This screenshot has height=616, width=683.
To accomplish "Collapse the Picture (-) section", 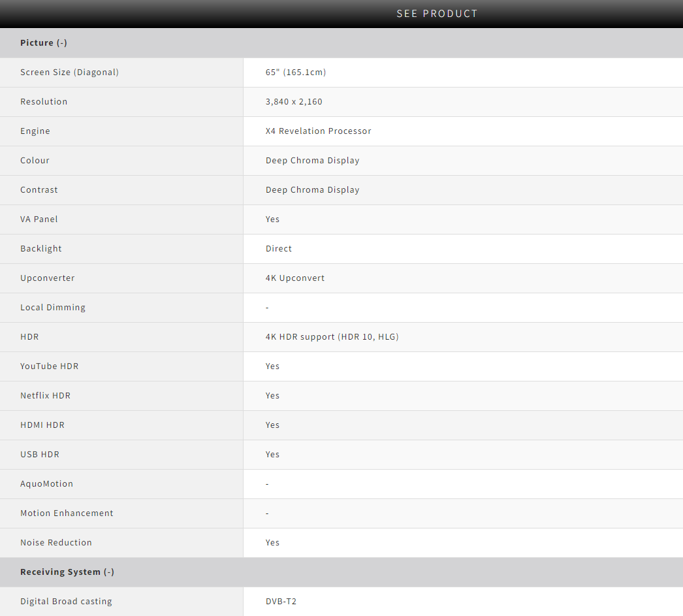I will pos(44,43).
